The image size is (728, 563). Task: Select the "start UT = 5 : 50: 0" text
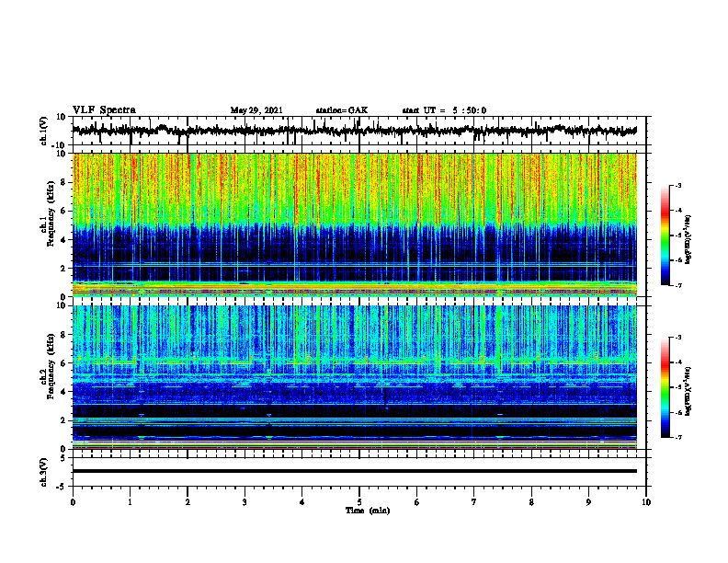pyautogui.click(x=444, y=110)
